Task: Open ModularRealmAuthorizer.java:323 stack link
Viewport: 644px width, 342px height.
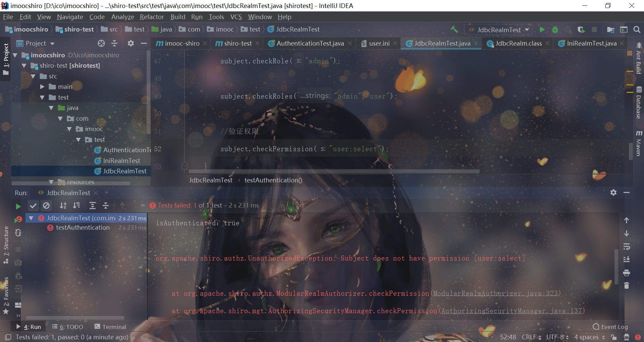Action: pos(495,293)
